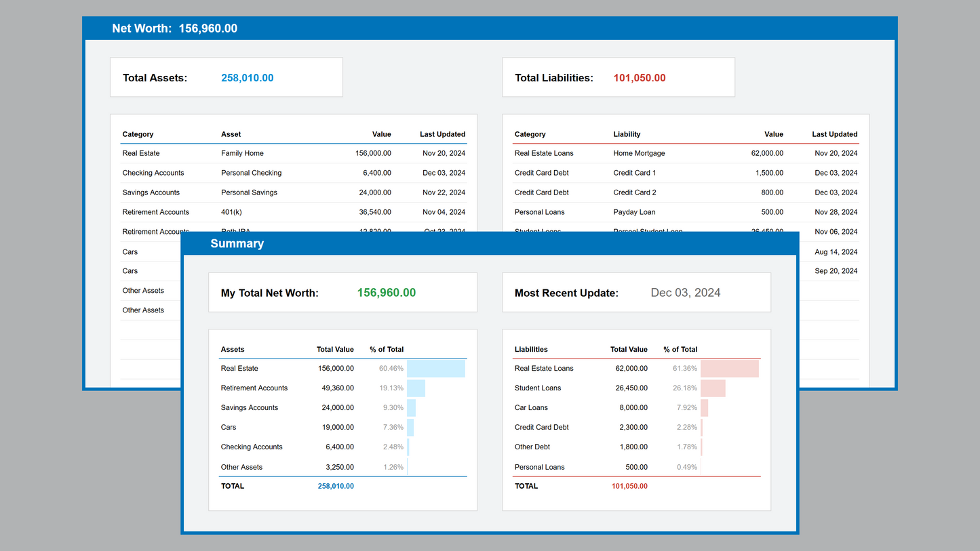Viewport: 980px width, 551px height.
Task: Click the Assets header in Summary
Action: (x=233, y=350)
